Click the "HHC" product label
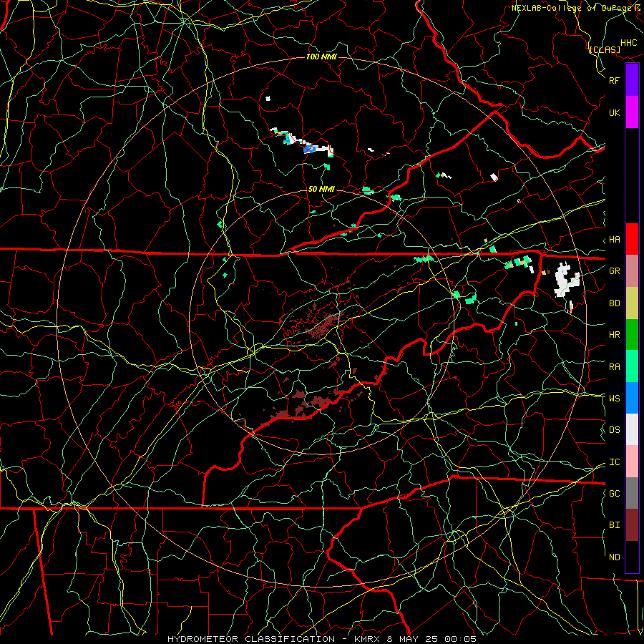This screenshot has height=644, width=644. [629, 43]
